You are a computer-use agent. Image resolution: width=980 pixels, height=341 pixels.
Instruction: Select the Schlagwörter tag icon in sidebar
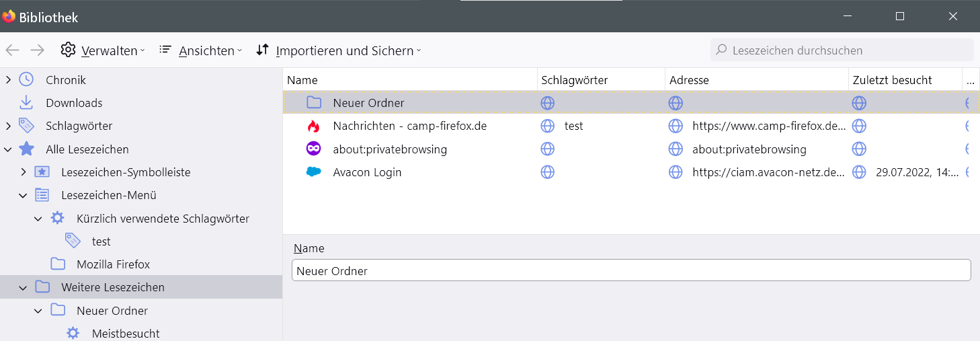click(x=26, y=126)
